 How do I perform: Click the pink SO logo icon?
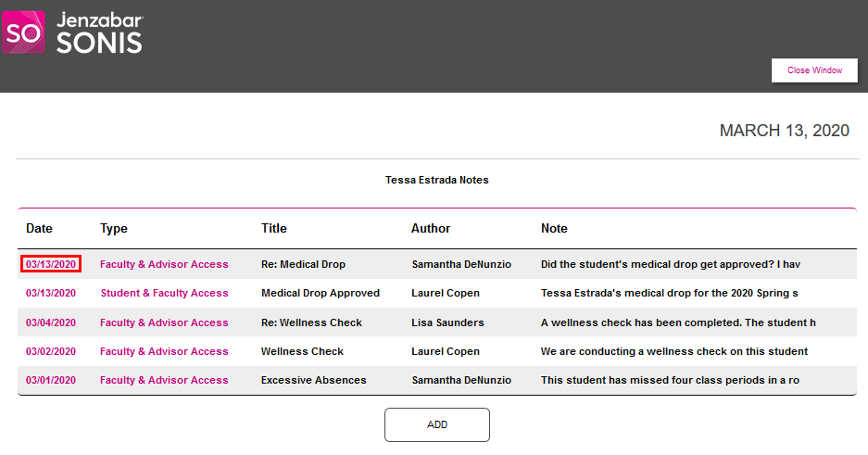coord(22,32)
